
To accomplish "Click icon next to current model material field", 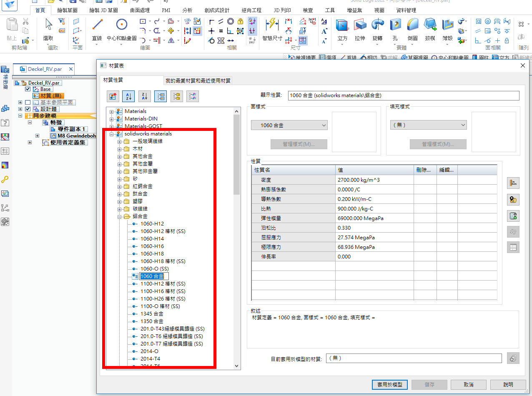I will (513, 358).
